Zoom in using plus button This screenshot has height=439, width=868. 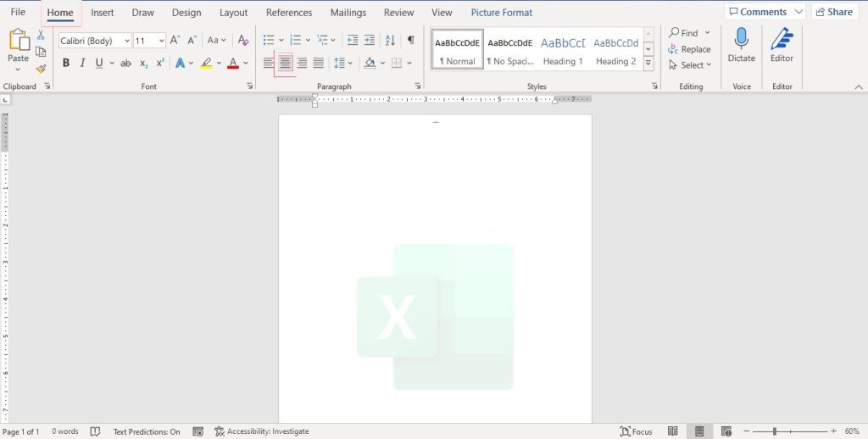click(834, 431)
